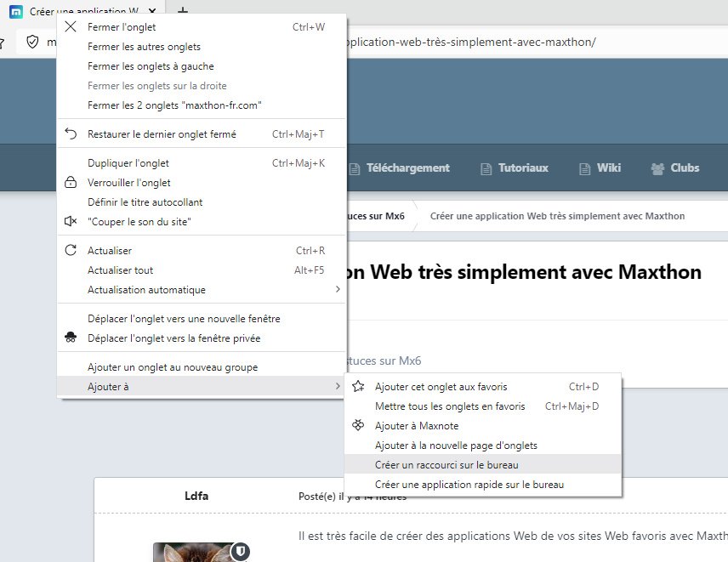Click the breadcrumb ending in 'uces sur Mx6'
The height and width of the screenshot is (562, 728).
376,216
